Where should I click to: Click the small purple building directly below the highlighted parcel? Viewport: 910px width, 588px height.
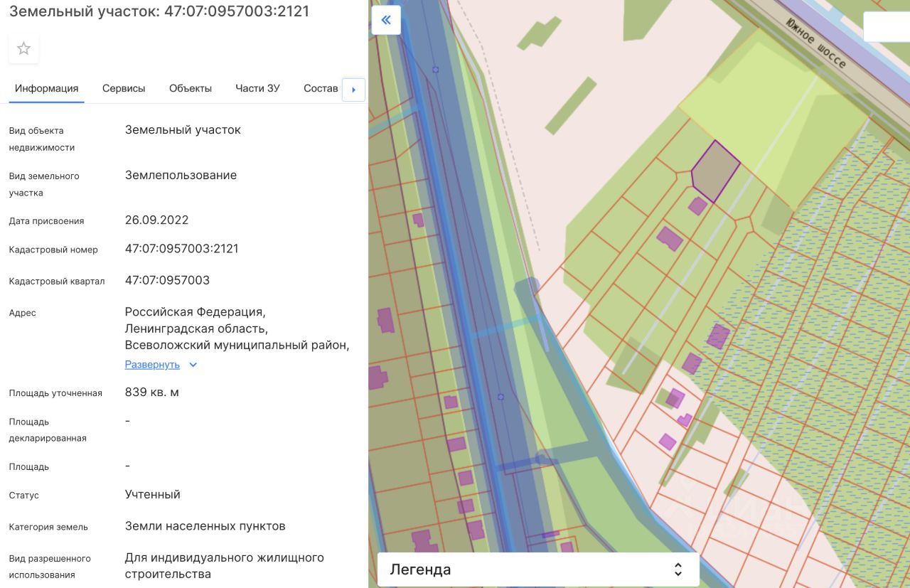pyautogui.click(x=697, y=206)
